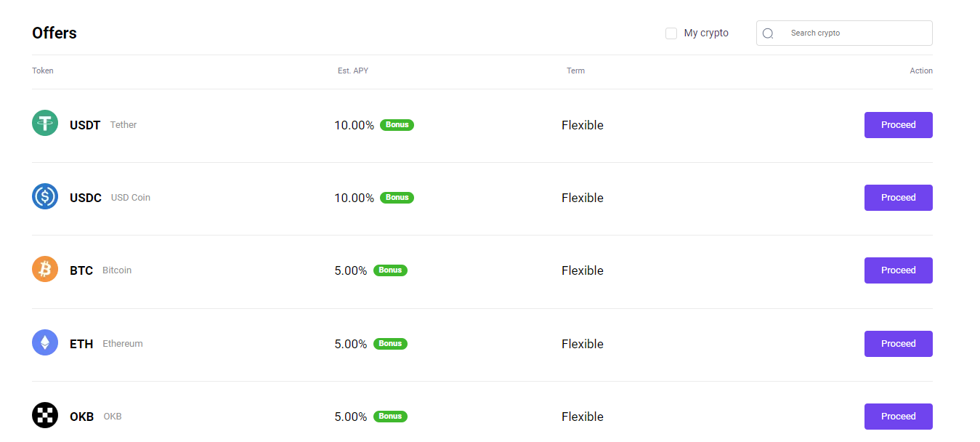Click the Est. APY column header

353,71
